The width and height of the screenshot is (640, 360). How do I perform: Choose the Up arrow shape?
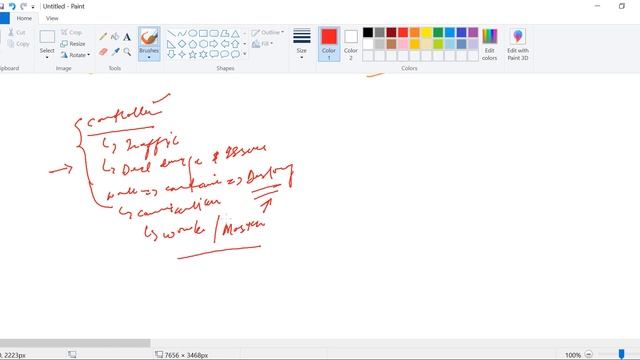click(235, 44)
